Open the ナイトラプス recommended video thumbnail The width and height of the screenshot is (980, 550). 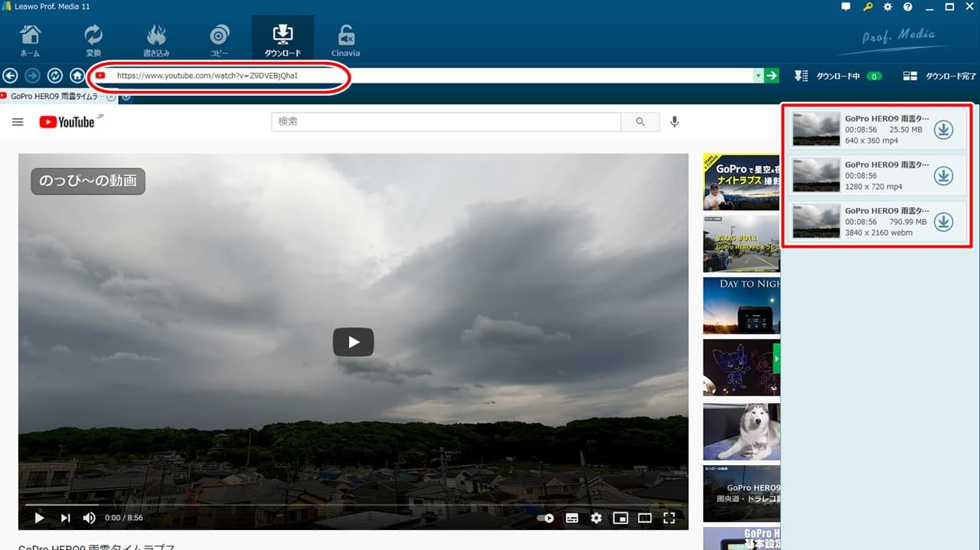click(741, 182)
